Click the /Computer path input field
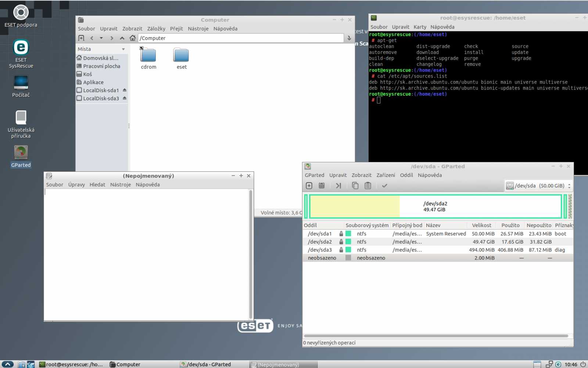 tap(241, 38)
